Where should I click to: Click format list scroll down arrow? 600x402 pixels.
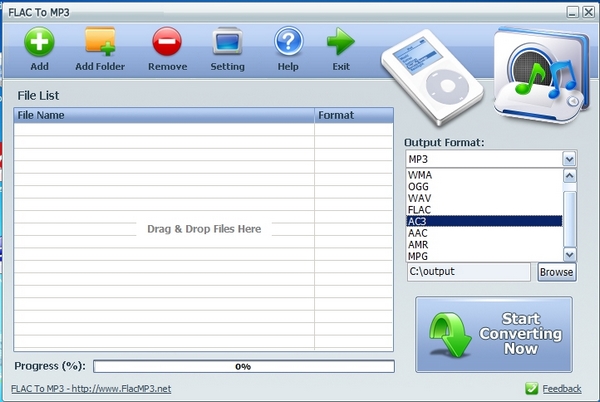point(569,254)
